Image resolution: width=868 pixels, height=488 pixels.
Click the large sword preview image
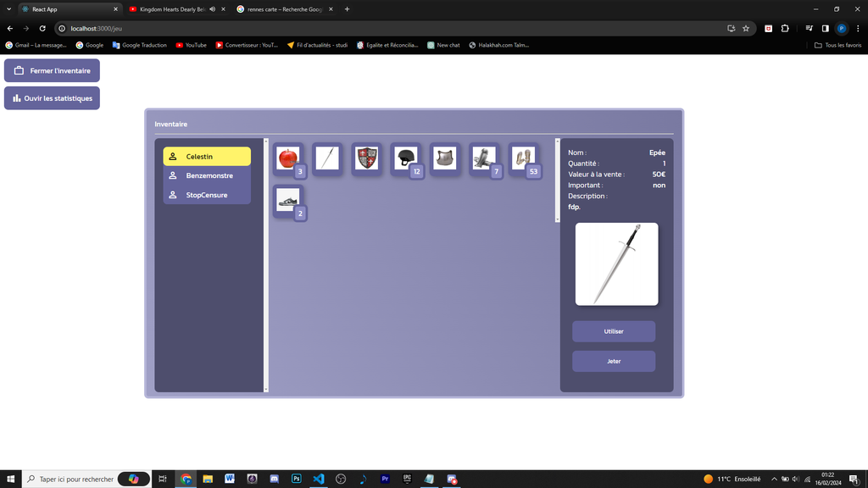click(616, 263)
